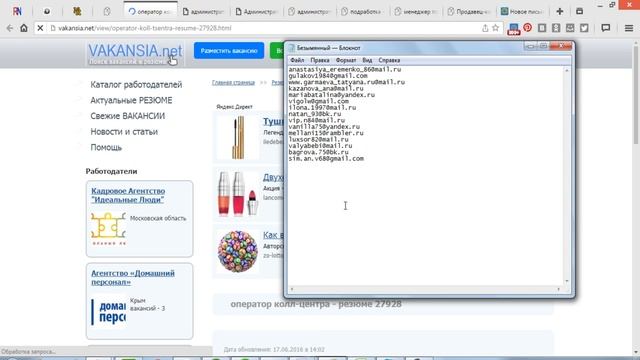
Task: Click the VAKANSIA.net site logo
Action: pos(135,53)
